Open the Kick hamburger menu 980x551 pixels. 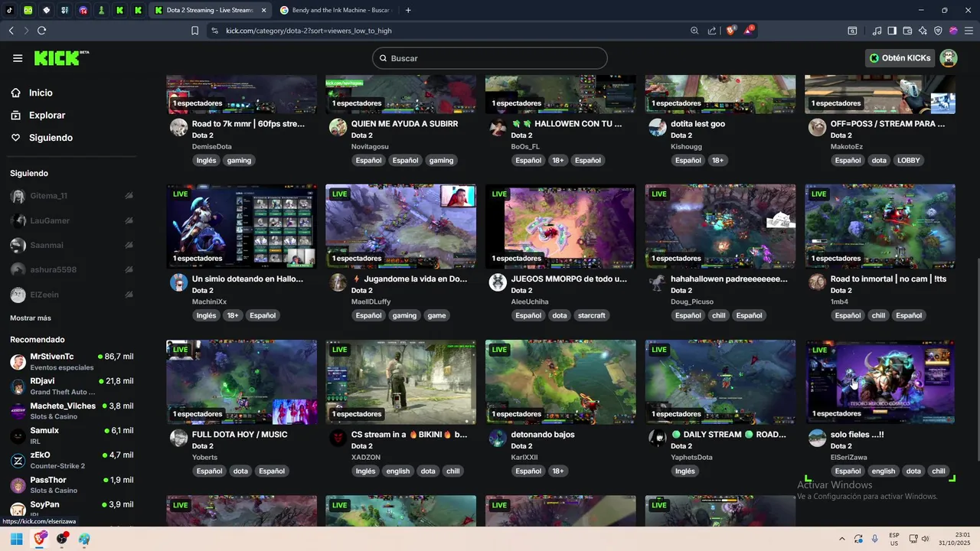pyautogui.click(x=18, y=58)
